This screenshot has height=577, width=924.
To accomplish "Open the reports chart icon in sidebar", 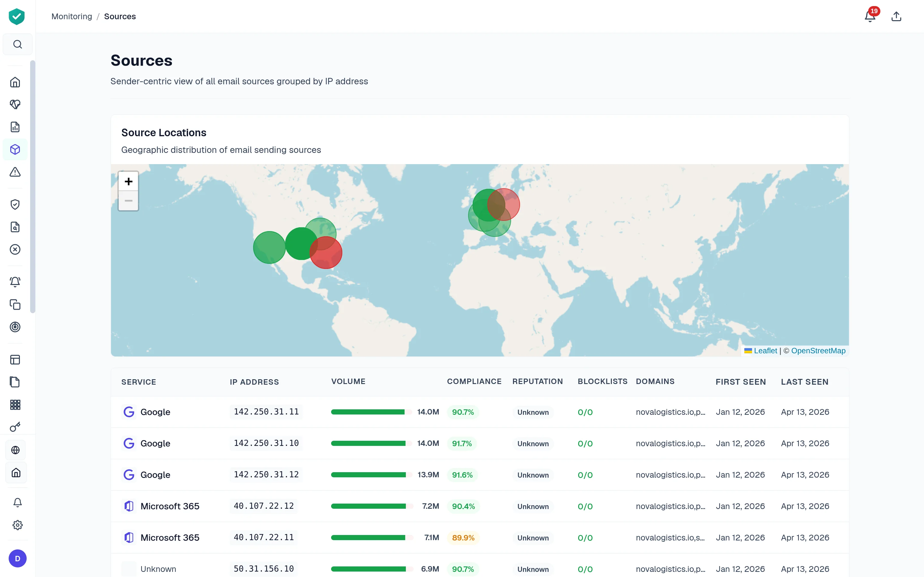I will point(15,127).
